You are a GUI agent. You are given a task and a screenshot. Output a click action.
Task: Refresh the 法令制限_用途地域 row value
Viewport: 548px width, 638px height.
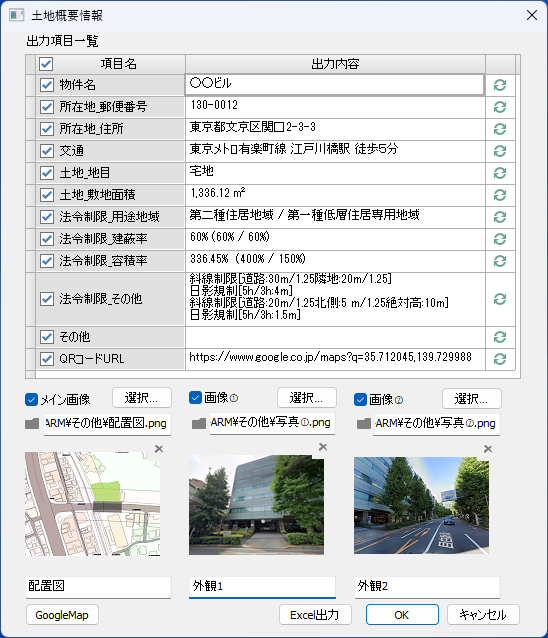[x=500, y=217]
